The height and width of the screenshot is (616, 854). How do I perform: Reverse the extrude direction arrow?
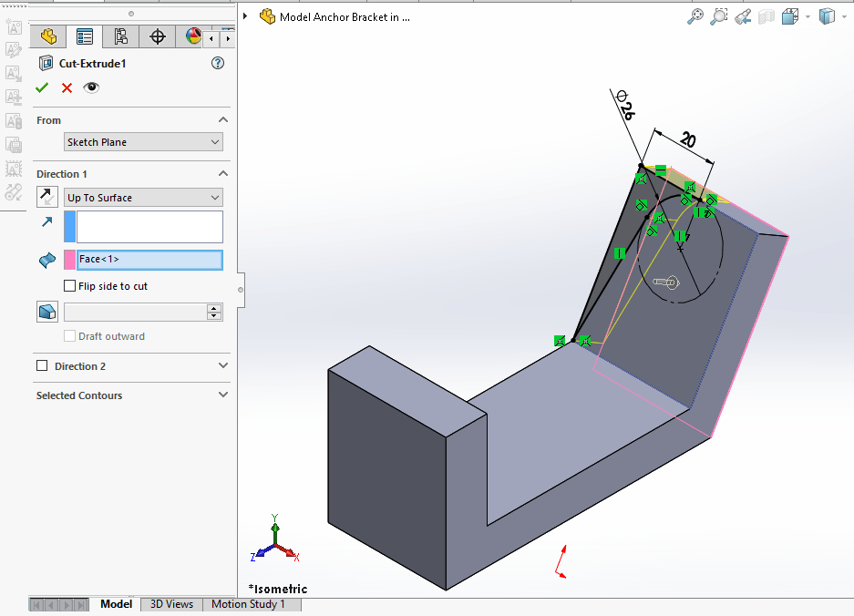[x=46, y=195]
